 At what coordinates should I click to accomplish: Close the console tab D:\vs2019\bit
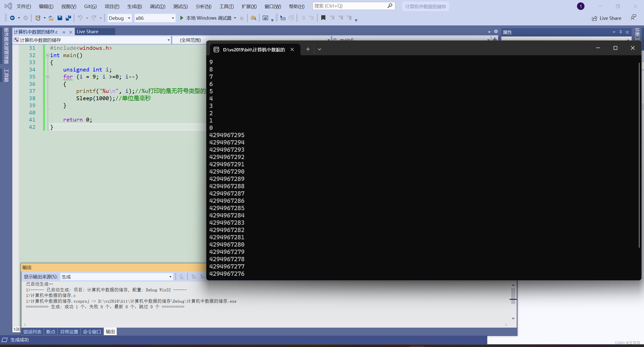pos(292,49)
